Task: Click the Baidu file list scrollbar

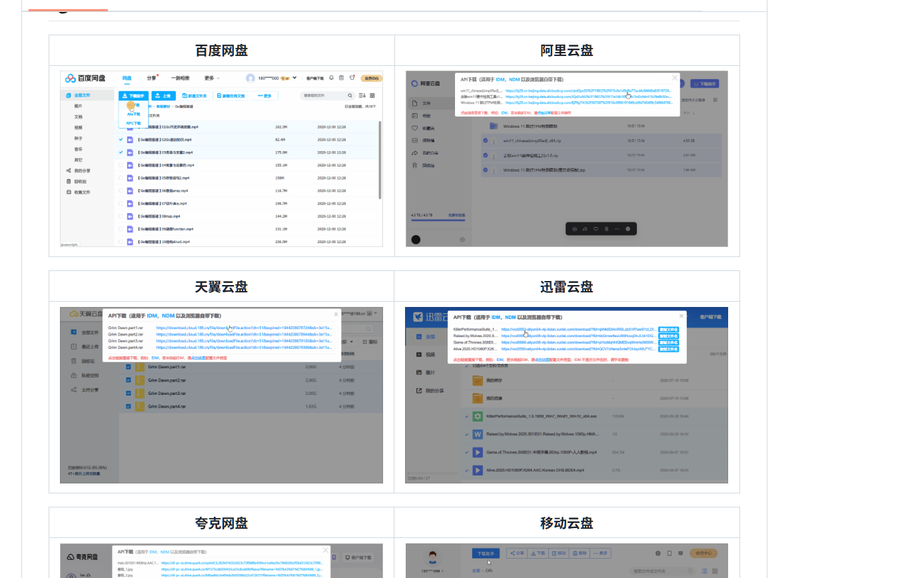Action: (x=380, y=160)
